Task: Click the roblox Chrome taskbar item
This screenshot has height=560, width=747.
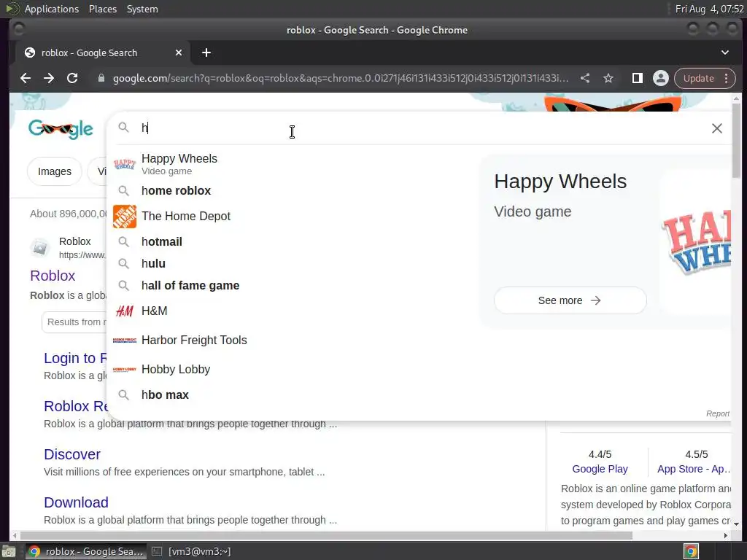Action: 86,551
